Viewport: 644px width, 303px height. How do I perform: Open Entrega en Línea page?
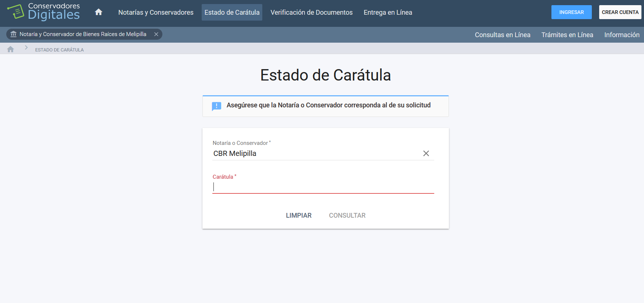tap(388, 13)
